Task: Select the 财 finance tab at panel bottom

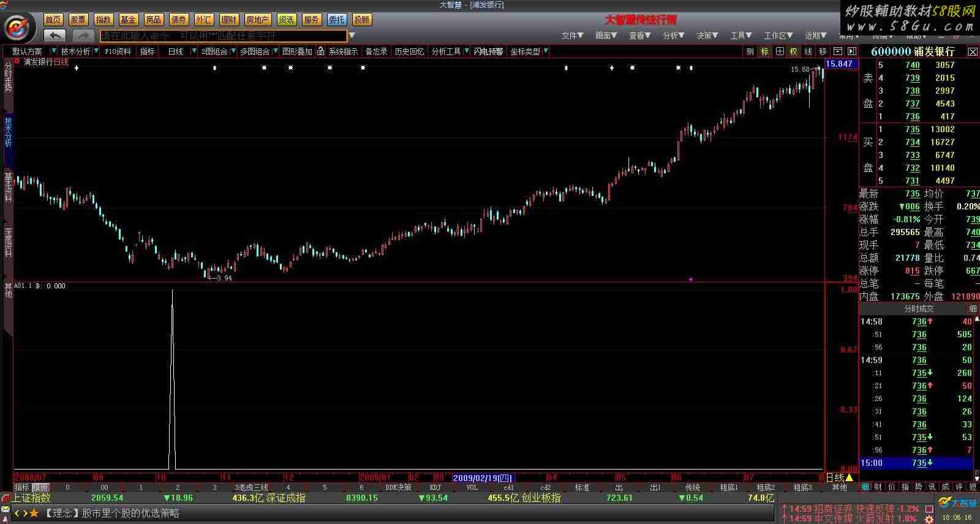Action: [x=878, y=487]
